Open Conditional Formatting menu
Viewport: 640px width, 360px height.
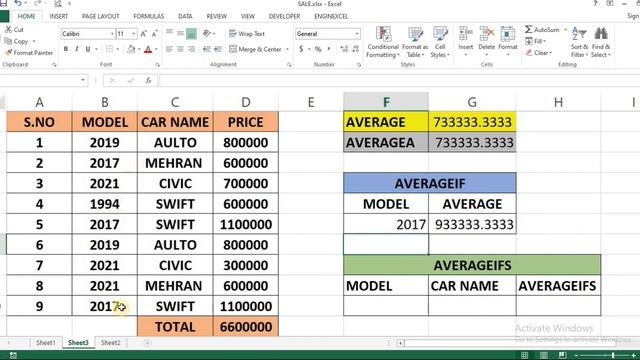(x=383, y=42)
